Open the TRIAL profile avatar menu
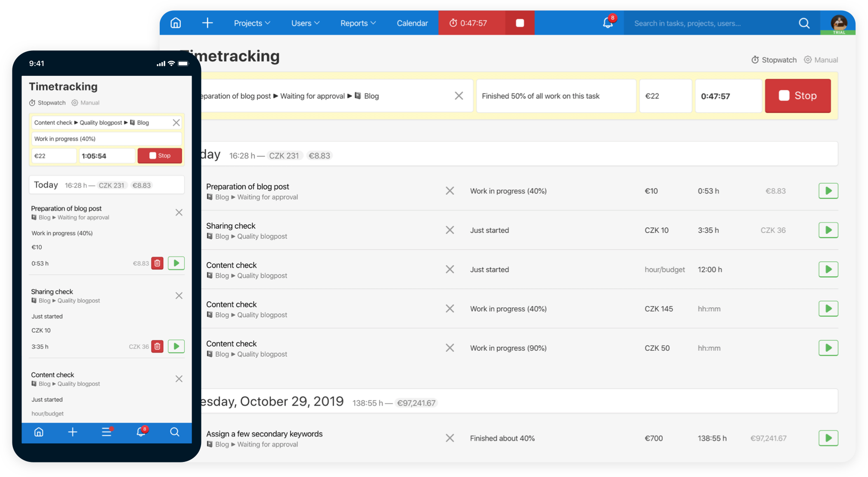Viewport: 868px width, 477px height. click(839, 23)
